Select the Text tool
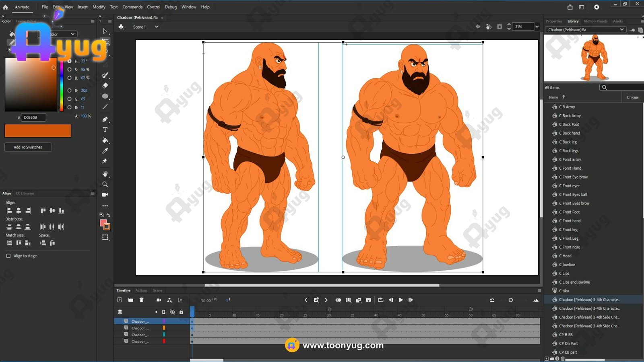Viewport: 644px width, 362px height. click(x=105, y=130)
